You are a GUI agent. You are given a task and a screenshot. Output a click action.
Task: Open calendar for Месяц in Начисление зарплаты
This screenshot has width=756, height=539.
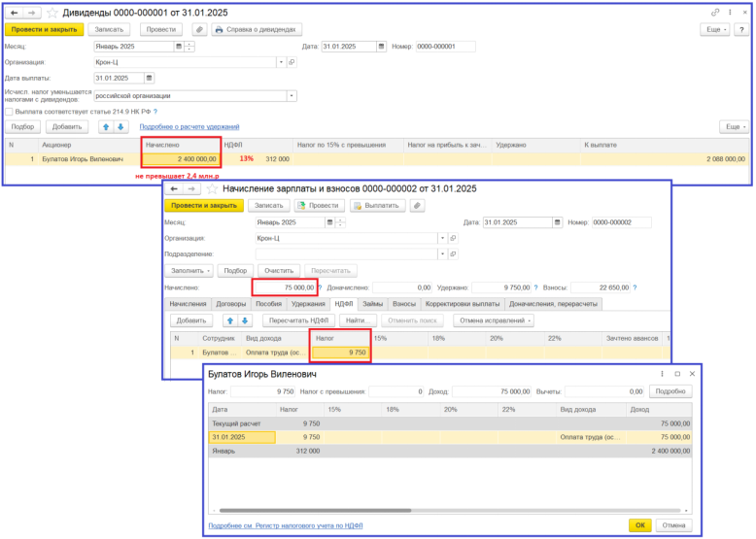(x=329, y=222)
